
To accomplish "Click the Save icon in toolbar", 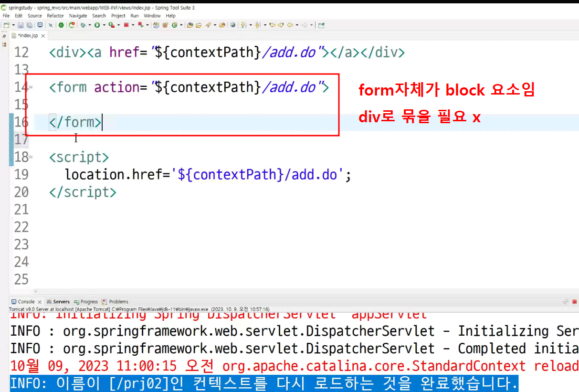I will tap(20, 25).
